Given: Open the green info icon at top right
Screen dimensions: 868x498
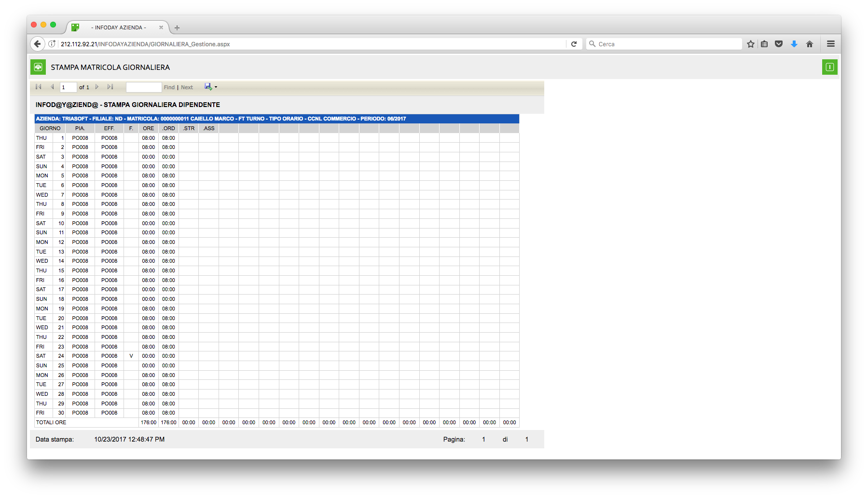Looking at the screenshot, I should [x=829, y=67].
